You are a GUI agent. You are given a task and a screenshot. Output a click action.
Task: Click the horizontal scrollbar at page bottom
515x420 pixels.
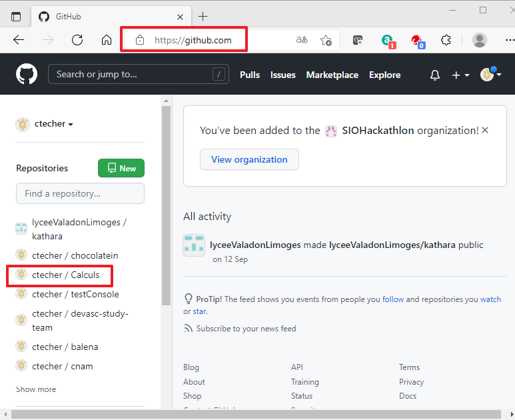(x=257, y=414)
